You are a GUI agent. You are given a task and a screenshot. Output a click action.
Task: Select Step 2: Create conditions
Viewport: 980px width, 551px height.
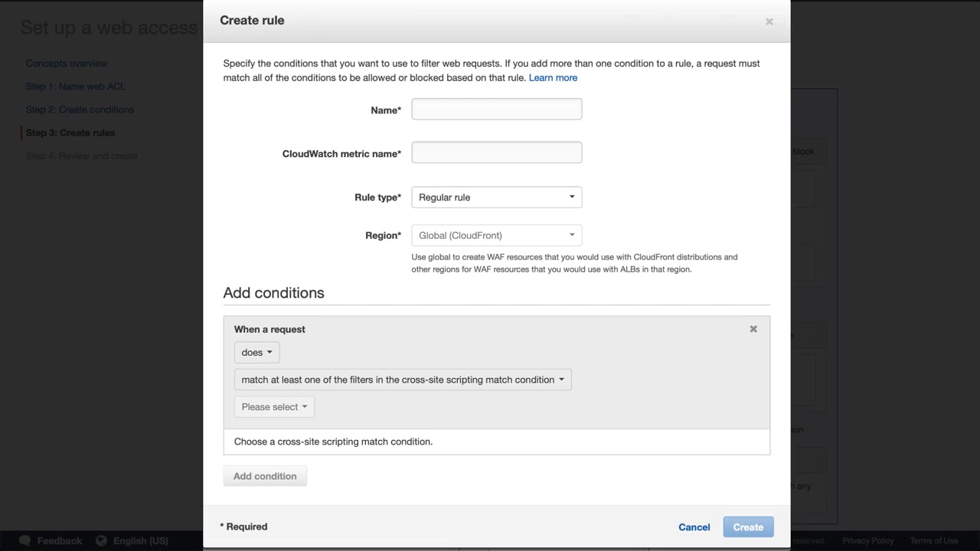pyautogui.click(x=80, y=109)
